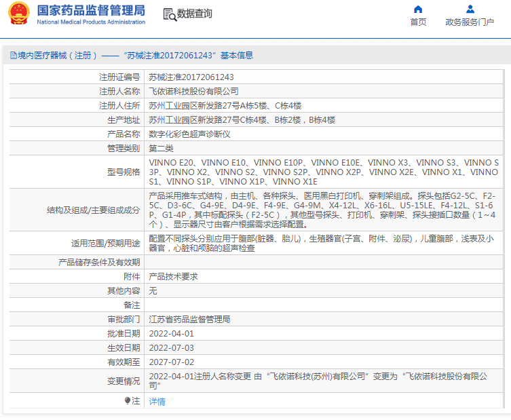The height and width of the screenshot is (420, 511).
Task: Click 江苏省药品监督管理局 approval department
Action: [189, 320]
